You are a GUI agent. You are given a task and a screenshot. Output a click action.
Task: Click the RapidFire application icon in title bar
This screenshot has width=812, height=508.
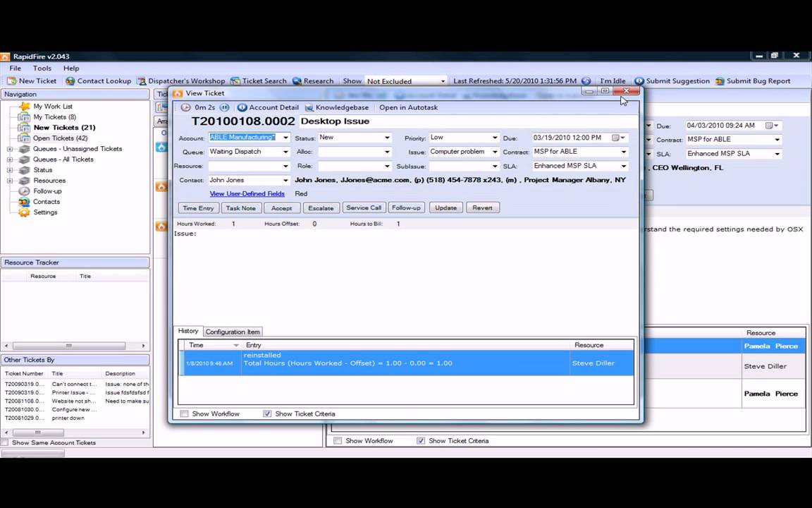(x=5, y=56)
